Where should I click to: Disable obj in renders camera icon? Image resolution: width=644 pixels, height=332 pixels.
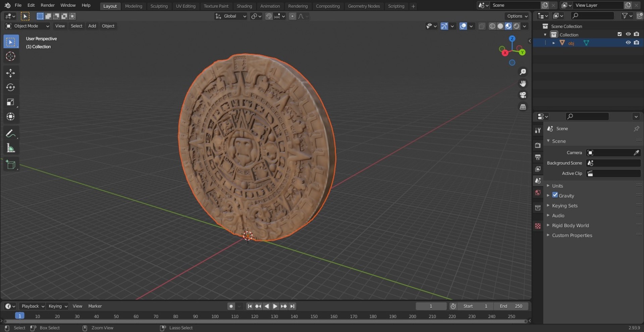click(x=636, y=43)
